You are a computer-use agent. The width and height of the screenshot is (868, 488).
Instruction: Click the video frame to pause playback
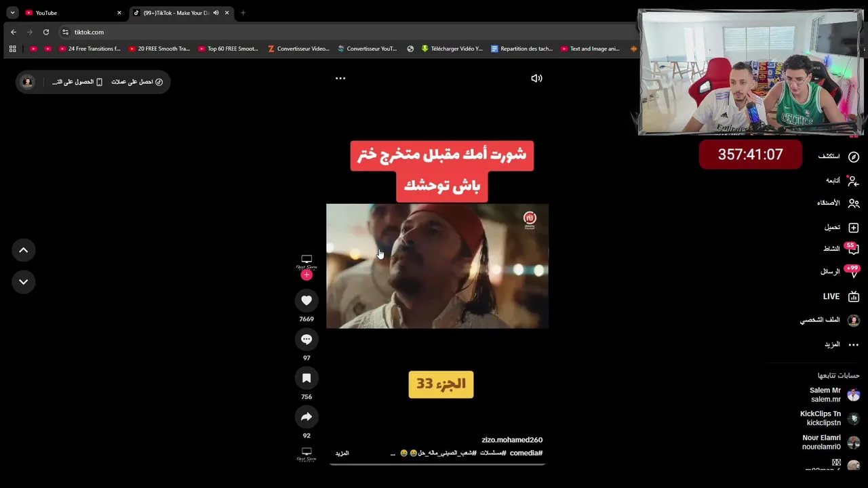click(x=437, y=266)
